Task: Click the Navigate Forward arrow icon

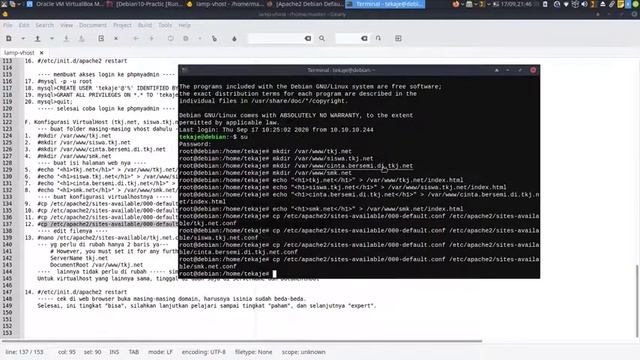Action: pyautogui.click(x=151, y=38)
